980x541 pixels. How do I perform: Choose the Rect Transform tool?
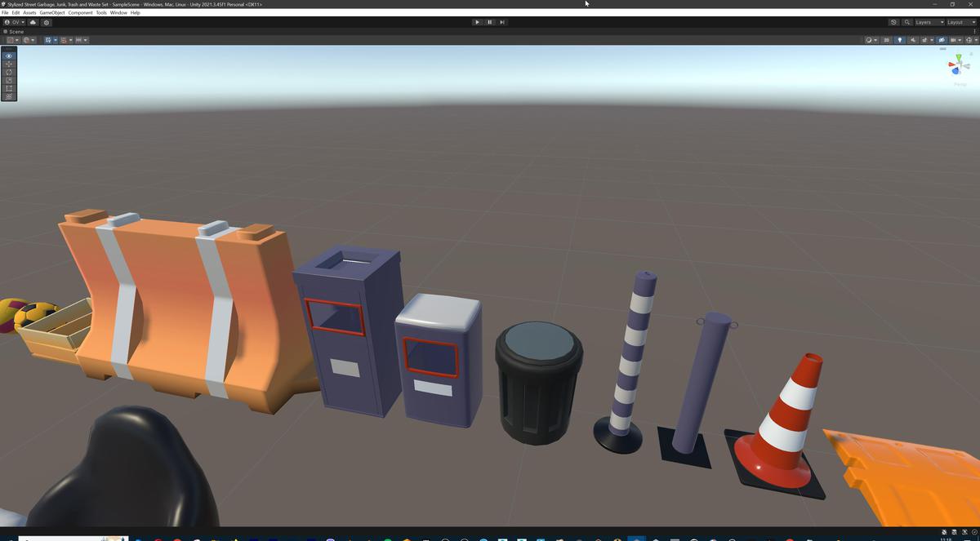8,88
